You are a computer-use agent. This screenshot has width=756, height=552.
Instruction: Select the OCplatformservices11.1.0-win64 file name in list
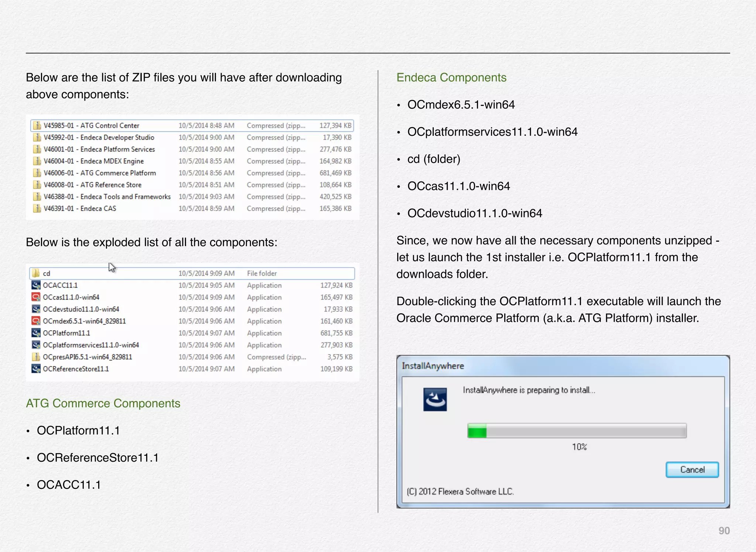coord(91,345)
